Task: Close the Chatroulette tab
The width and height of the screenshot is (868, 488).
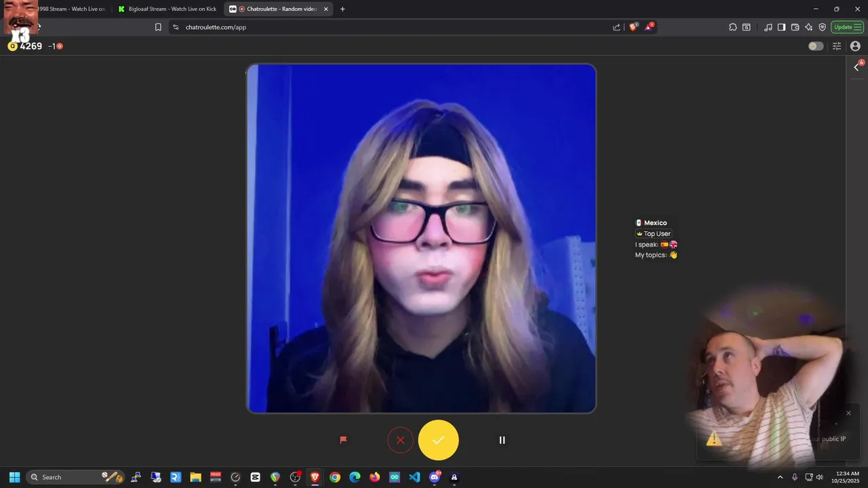Action: [x=325, y=9]
